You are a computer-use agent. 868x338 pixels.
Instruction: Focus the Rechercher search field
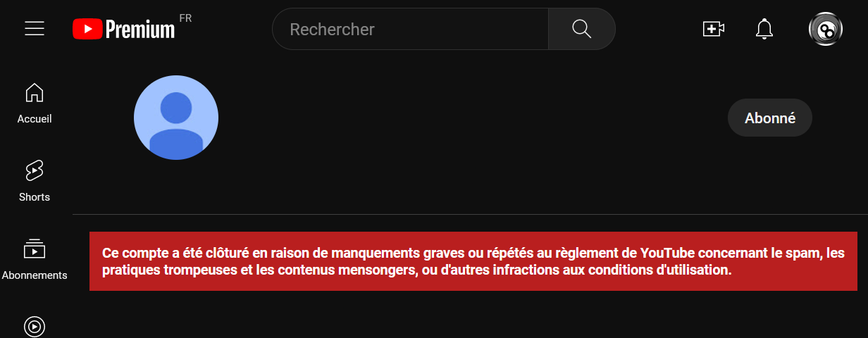pos(410,29)
